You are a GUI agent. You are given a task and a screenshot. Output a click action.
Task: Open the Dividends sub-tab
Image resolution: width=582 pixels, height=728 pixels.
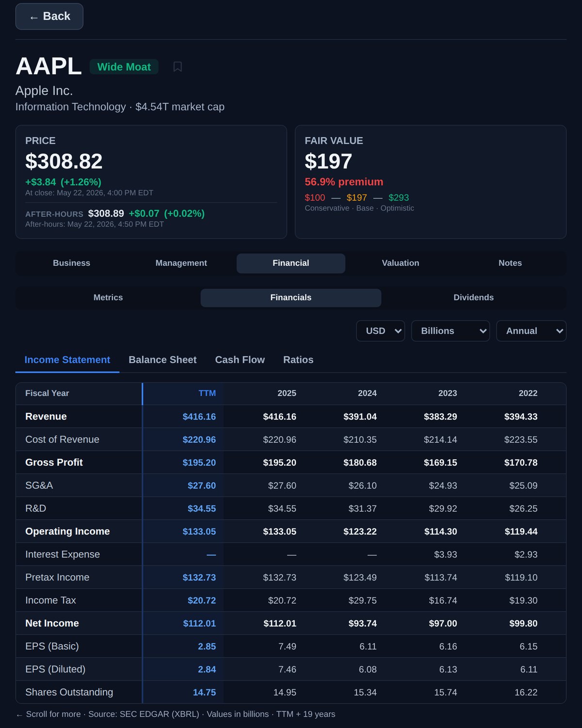click(x=474, y=297)
